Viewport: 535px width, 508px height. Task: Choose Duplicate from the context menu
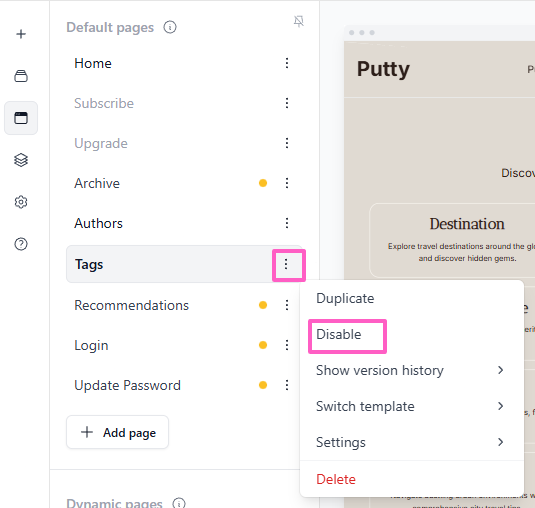coord(345,298)
